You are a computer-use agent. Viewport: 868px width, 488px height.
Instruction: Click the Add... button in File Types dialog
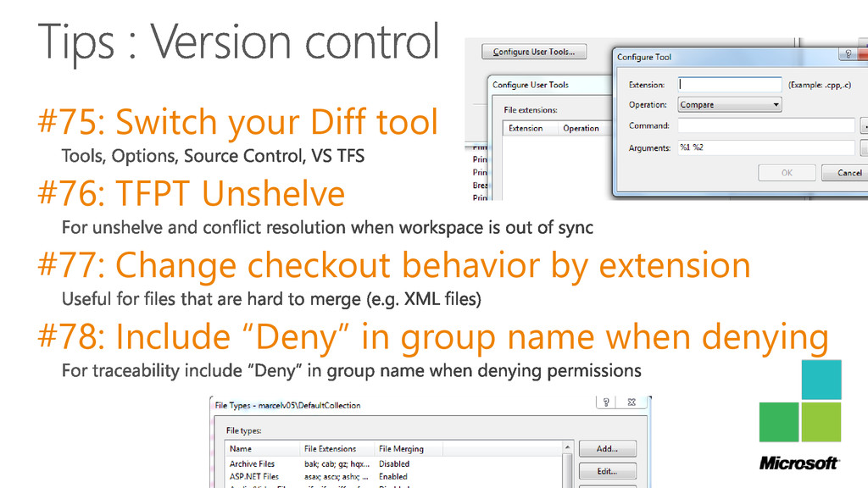click(607, 449)
